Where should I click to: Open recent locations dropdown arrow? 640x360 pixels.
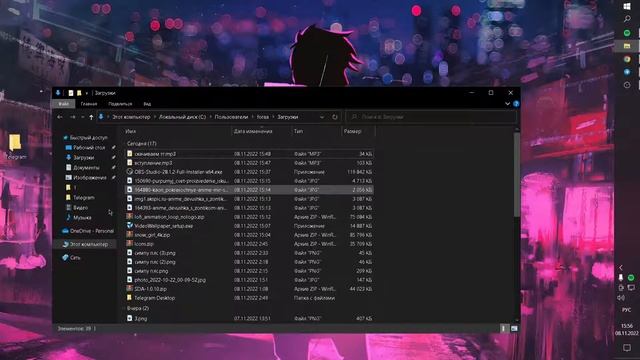pos(83,117)
